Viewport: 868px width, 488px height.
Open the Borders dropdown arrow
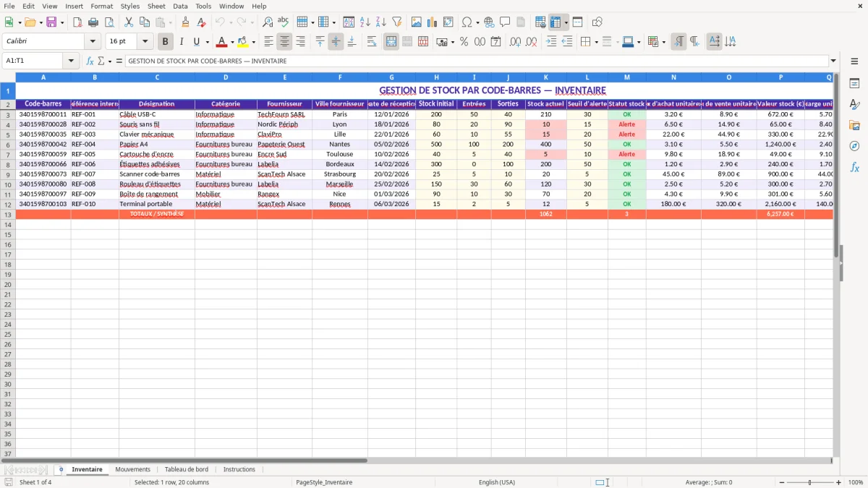point(595,42)
